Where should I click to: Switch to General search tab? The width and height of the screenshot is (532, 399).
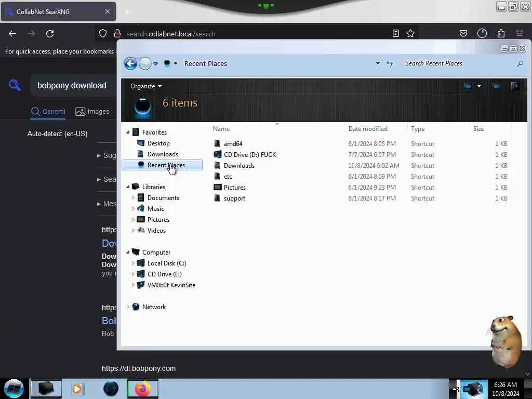point(48,111)
